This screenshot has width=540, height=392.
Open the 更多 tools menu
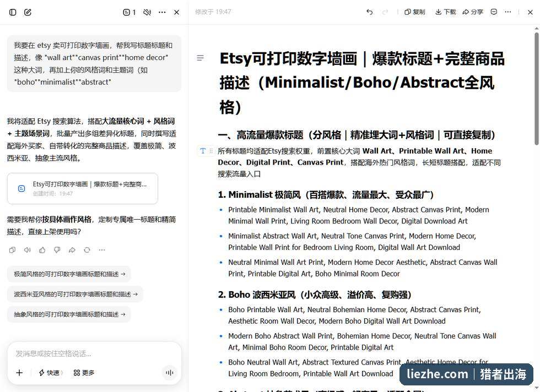click(x=84, y=373)
